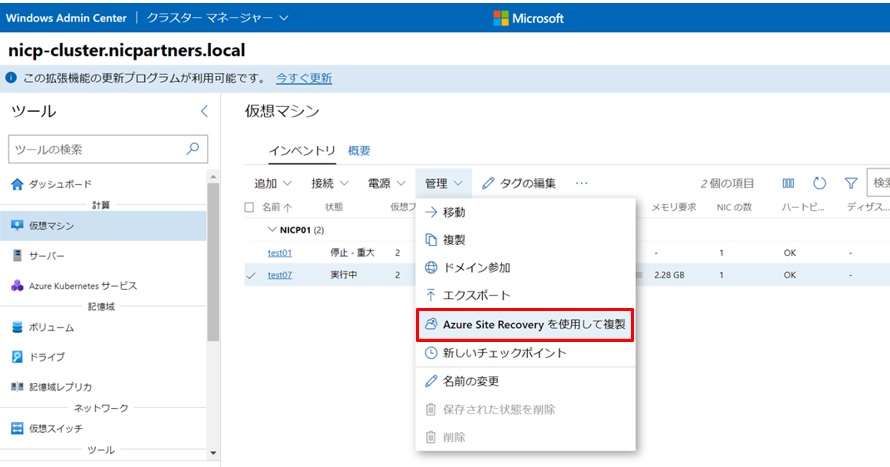Screen dimensions: 890x467
Task: Click the ボリューム volume icon
Action: click(17, 327)
